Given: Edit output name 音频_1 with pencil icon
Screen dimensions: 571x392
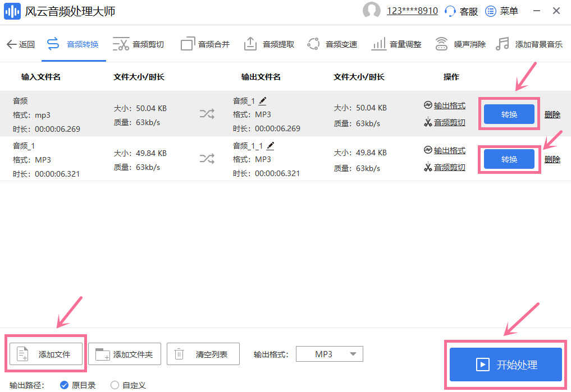Looking at the screenshot, I should [x=263, y=101].
